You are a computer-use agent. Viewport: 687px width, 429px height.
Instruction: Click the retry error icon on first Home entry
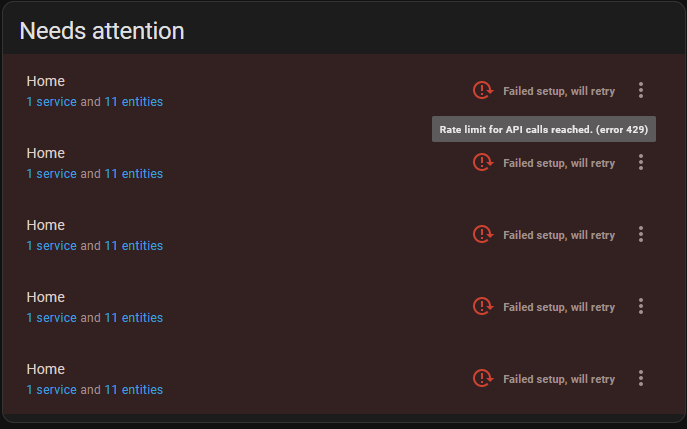point(483,90)
